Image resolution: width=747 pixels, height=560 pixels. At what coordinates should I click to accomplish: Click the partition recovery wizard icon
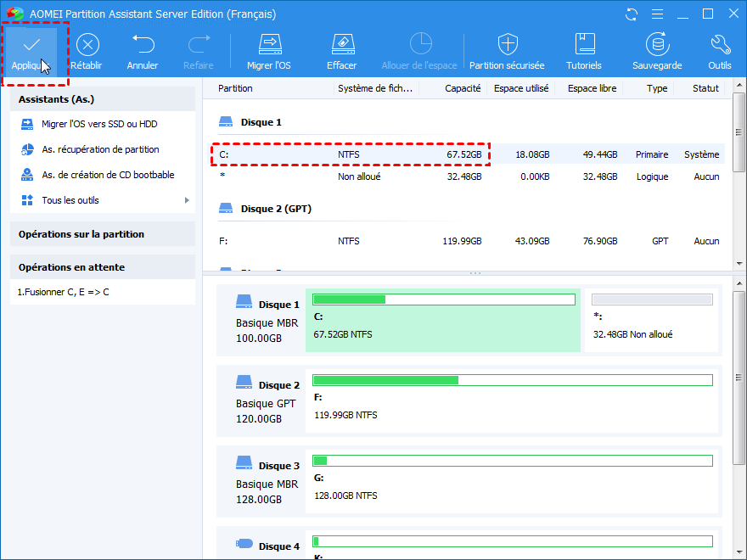click(27, 149)
